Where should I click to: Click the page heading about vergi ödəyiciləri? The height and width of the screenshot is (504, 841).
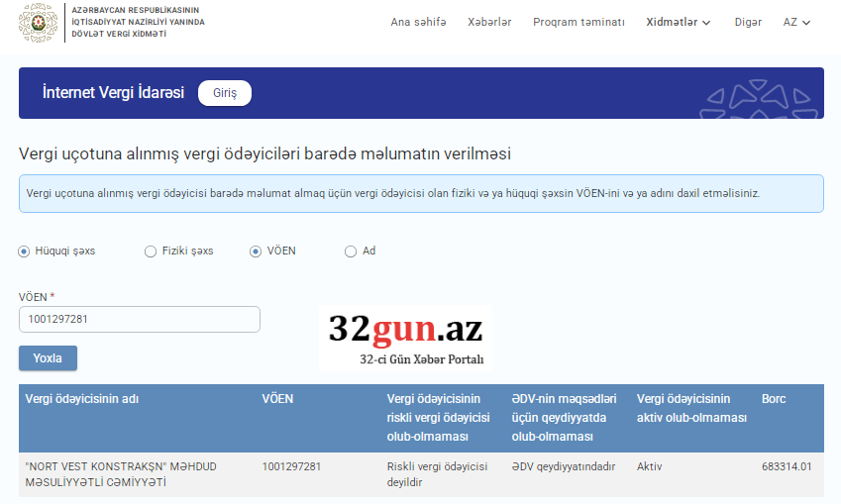[x=264, y=153]
